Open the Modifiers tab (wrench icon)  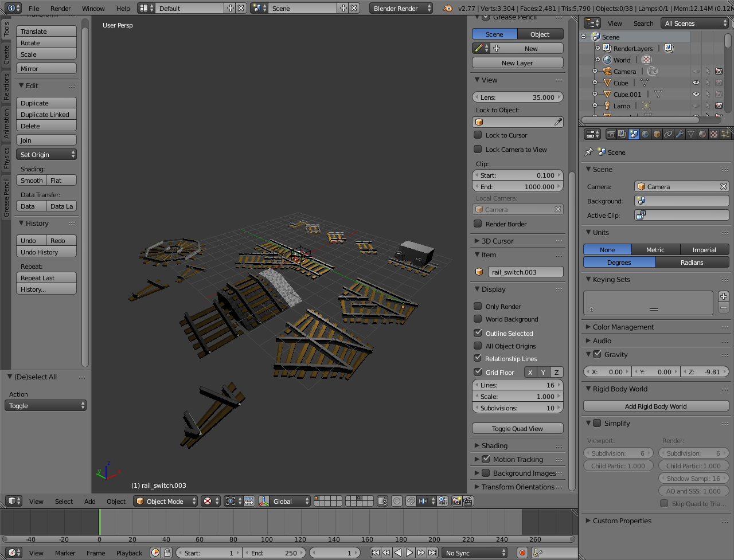[680, 134]
